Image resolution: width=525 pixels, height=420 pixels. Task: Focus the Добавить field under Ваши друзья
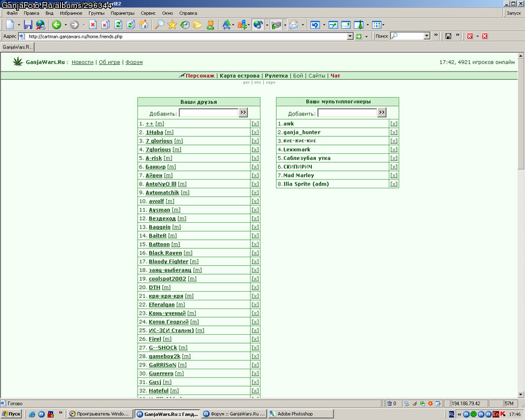(x=209, y=113)
